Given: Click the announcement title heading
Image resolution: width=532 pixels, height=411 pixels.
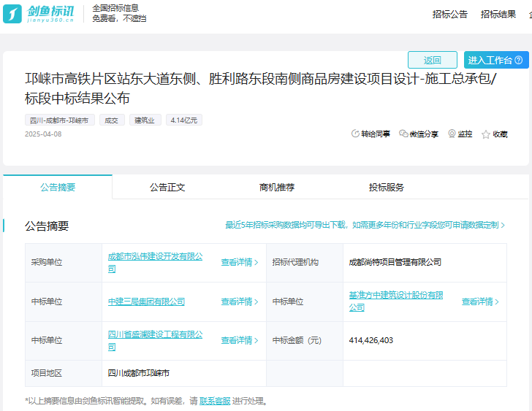Looking at the screenshot, I should 261,88.
